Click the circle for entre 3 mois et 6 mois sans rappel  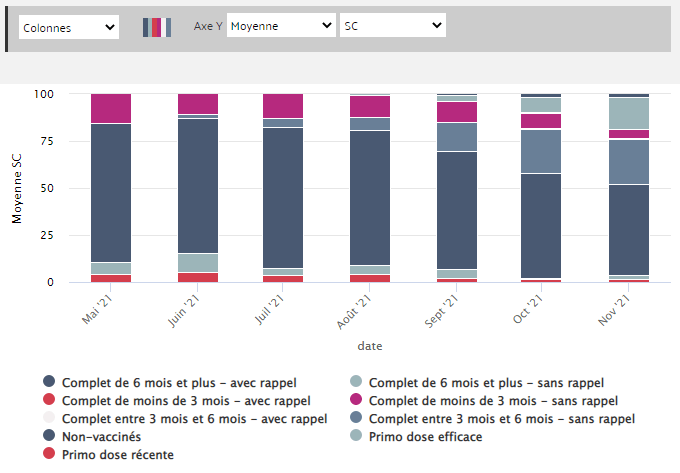click(356, 418)
